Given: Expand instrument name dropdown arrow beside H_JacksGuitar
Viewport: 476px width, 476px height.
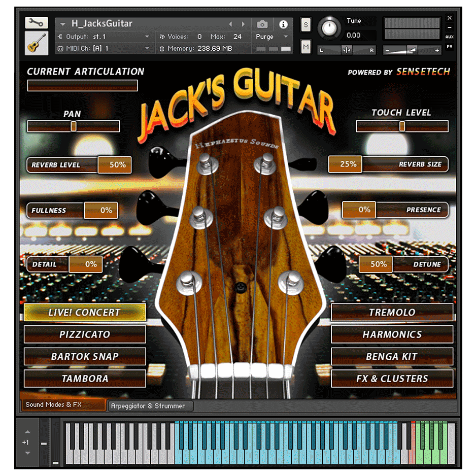Looking at the screenshot, I should click(x=63, y=24).
